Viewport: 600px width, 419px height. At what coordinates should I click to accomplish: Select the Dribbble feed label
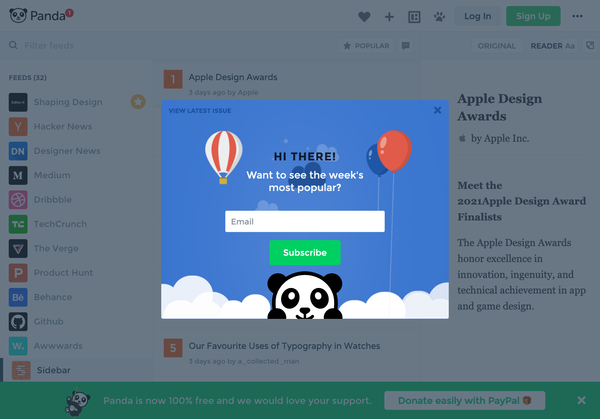click(53, 200)
